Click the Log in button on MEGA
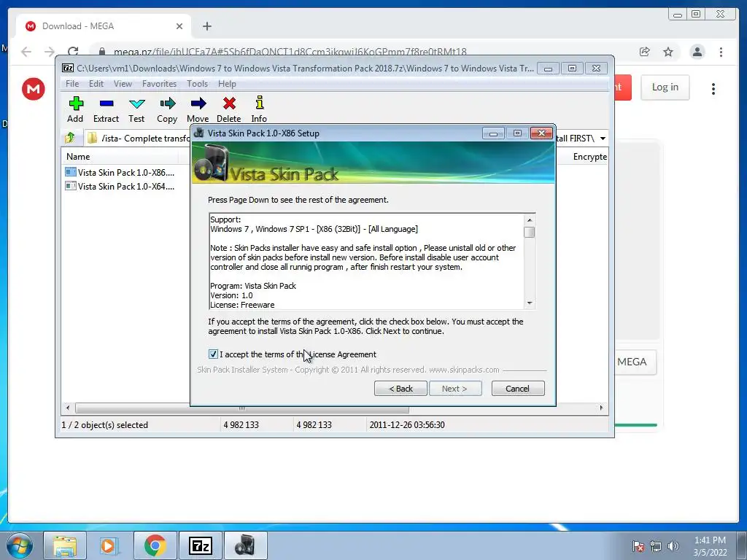The width and height of the screenshot is (747, 560). [665, 87]
